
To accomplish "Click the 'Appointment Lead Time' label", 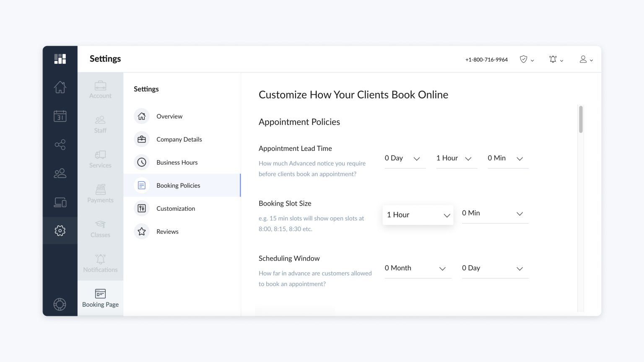I will click(295, 148).
